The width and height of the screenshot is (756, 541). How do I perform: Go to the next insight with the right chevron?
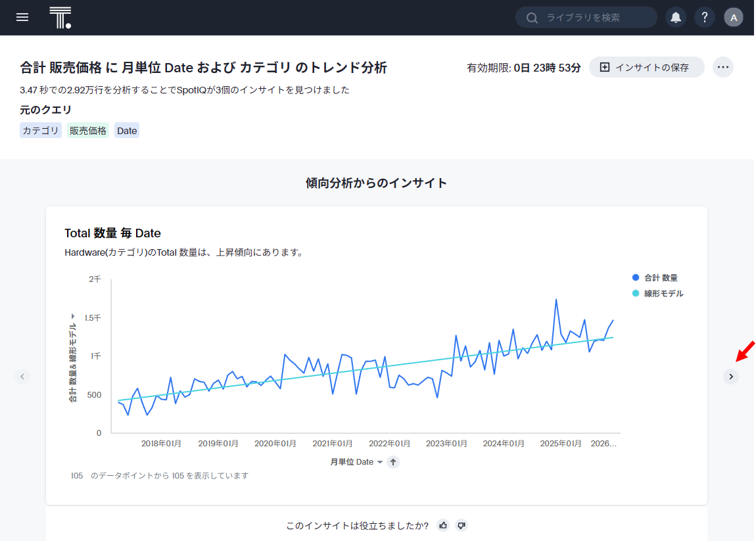pyautogui.click(x=731, y=377)
